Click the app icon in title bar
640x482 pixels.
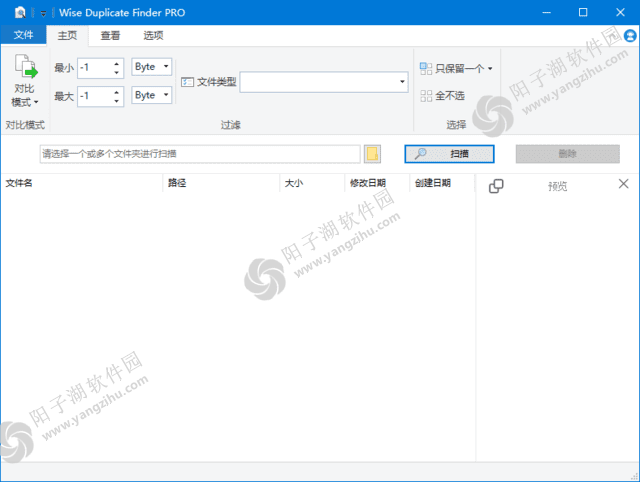coord(20,13)
